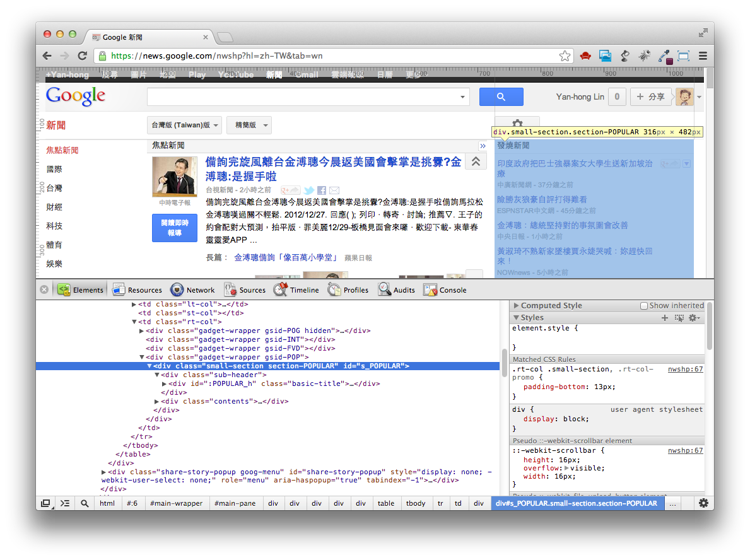Bookmark page with the star icon
The width and height of the screenshot is (750, 560).
click(565, 56)
